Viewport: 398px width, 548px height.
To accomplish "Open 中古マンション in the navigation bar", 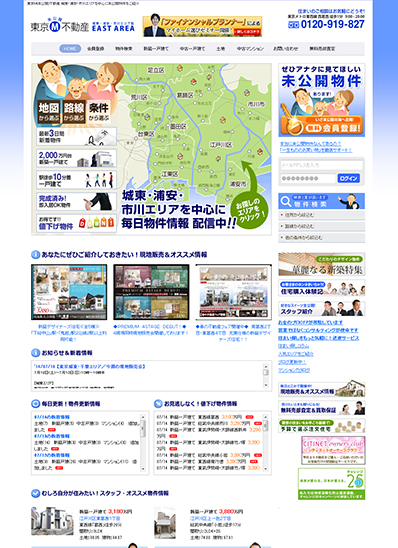I will 250,49.
